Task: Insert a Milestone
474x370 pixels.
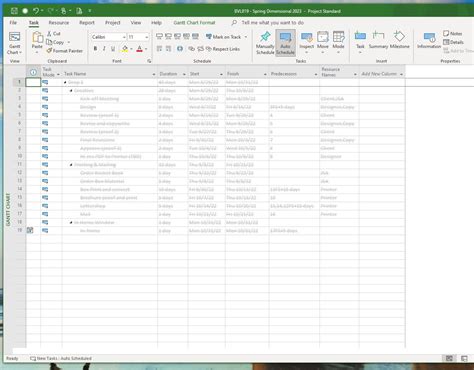Action: pyautogui.click(x=400, y=40)
